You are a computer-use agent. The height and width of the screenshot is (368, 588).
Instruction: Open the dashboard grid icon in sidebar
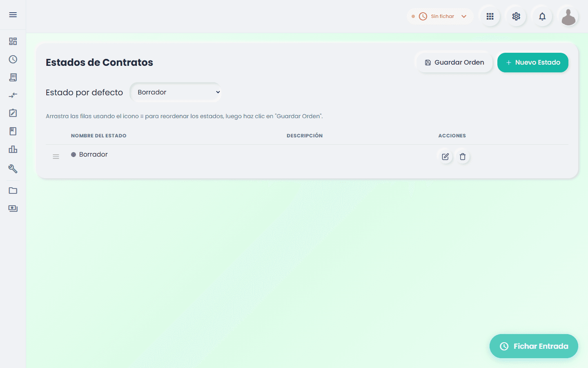(13, 41)
